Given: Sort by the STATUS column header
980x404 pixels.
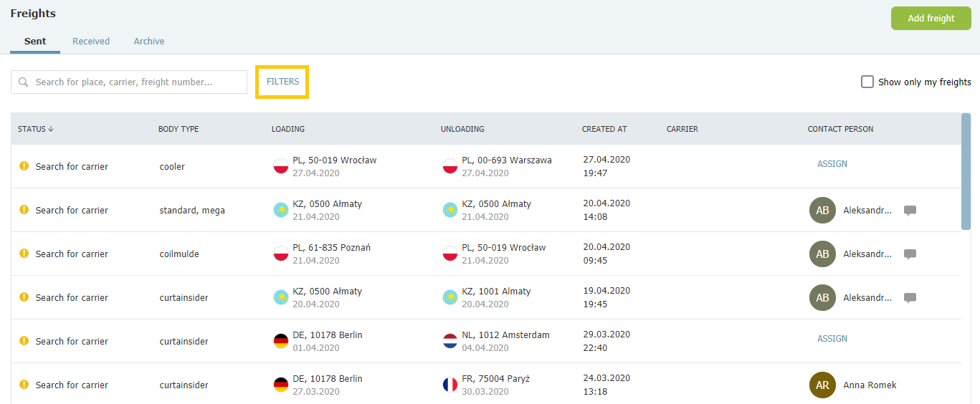Looking at the screenshot, I should pyautogui.click(x=36, y=129).
